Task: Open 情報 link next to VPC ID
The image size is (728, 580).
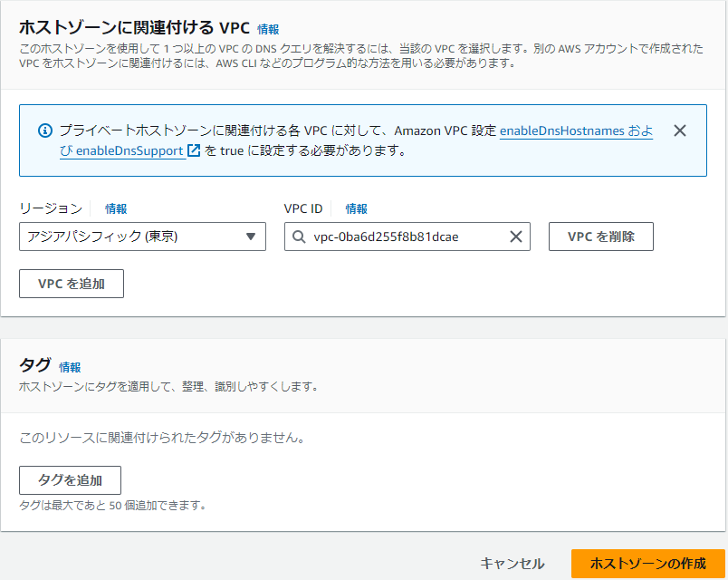Action: [357, 208]
